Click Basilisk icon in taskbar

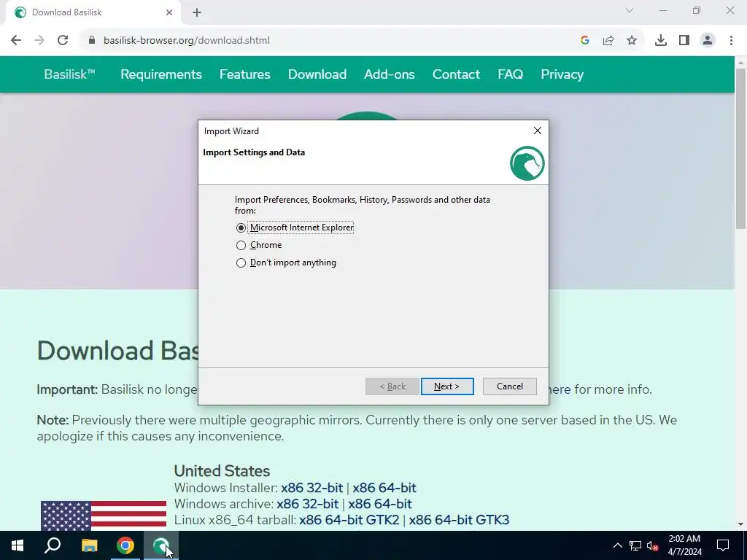click(161, 545)
